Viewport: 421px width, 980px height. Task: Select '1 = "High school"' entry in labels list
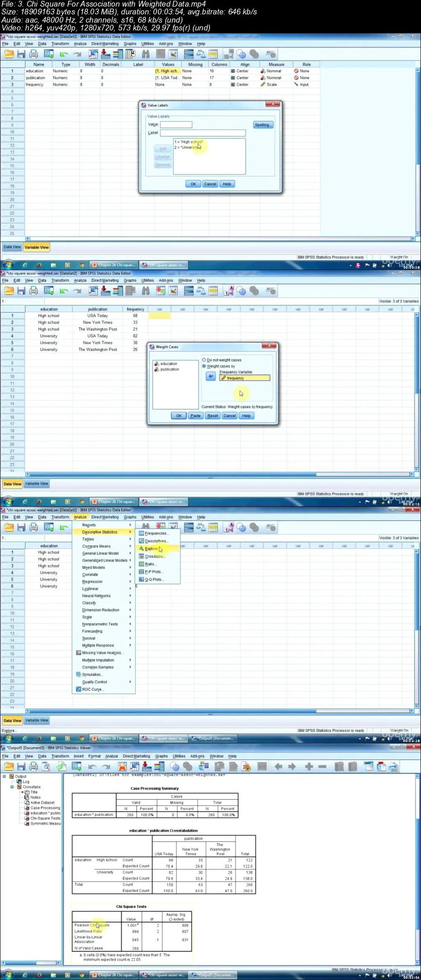[189, 142]
